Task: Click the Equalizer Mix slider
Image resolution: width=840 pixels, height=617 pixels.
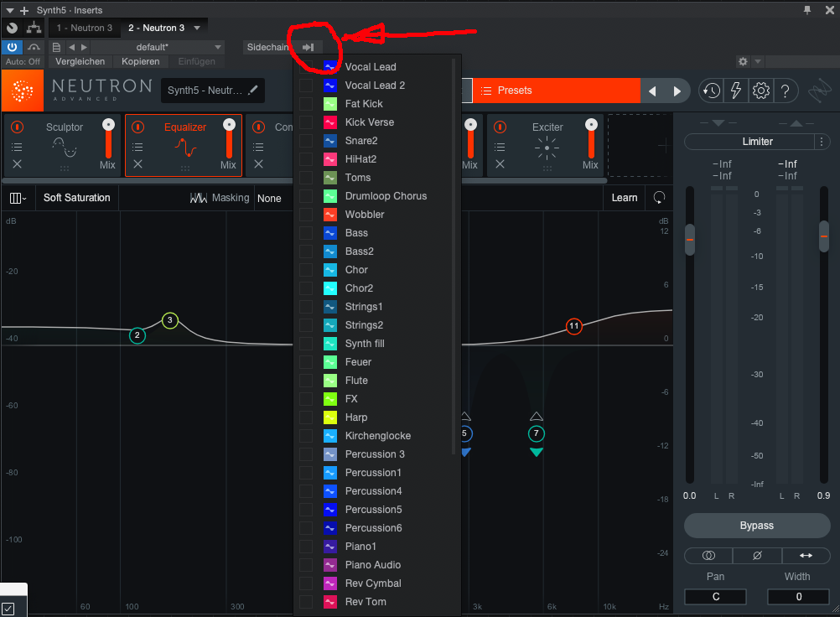Action: coord(229,138)
